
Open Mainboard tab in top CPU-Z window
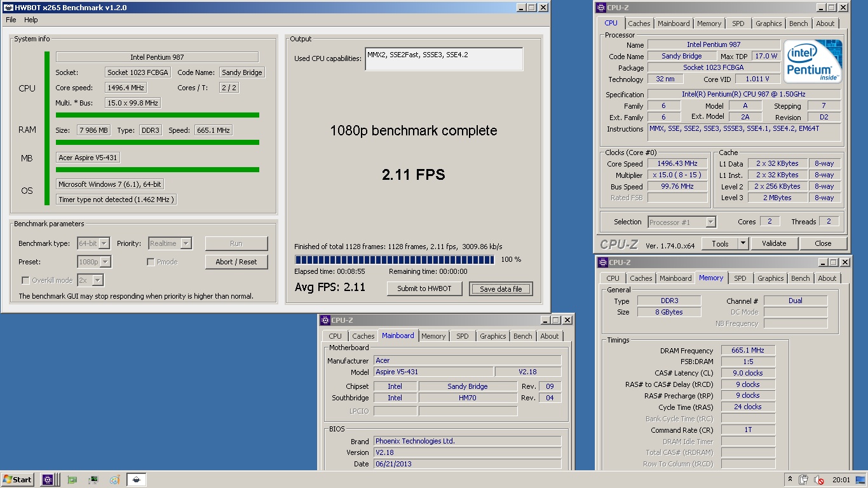674,24
